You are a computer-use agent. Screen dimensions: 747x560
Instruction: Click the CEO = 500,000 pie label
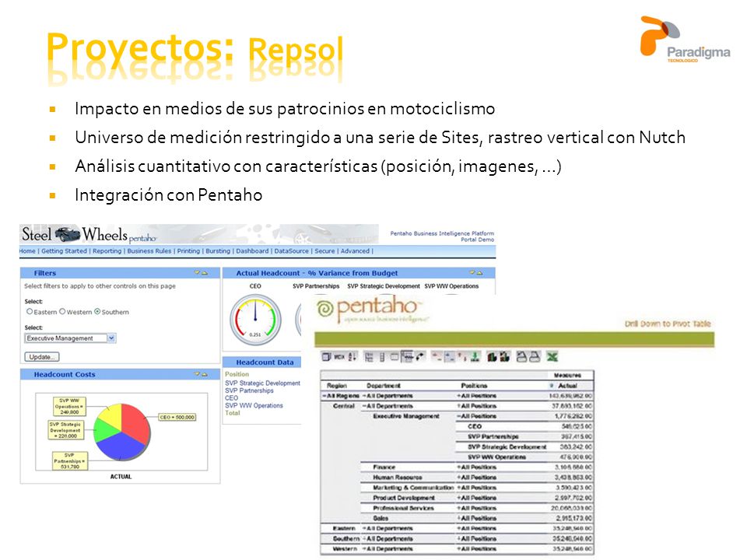177,417
